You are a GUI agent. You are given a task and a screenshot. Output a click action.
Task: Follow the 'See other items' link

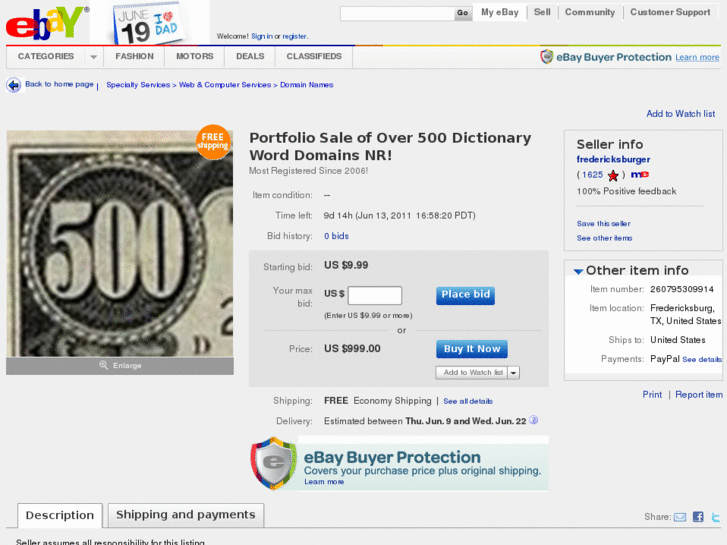605,238
